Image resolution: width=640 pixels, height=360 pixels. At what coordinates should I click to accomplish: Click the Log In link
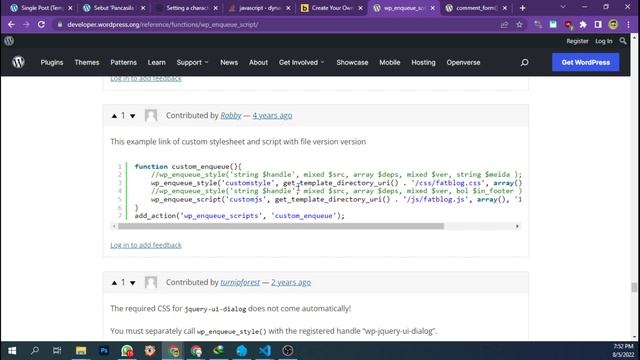tap(604, 41)
